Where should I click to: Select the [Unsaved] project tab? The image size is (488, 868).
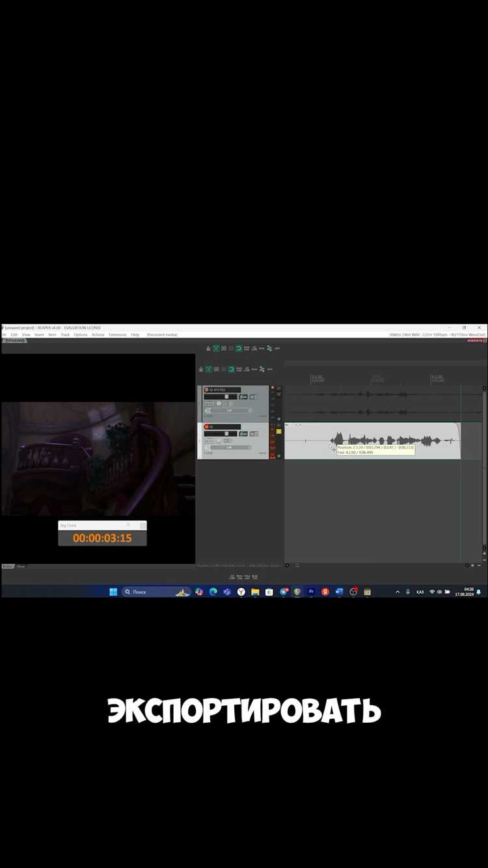pos(14,341)
